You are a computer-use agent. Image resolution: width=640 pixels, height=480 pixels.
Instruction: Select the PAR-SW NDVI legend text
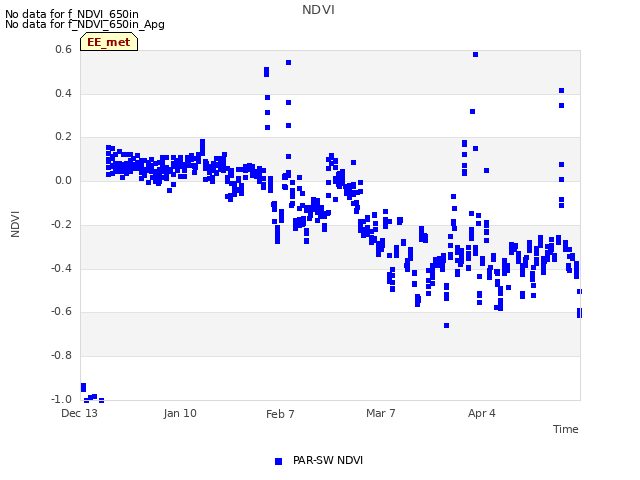(328, 460)
